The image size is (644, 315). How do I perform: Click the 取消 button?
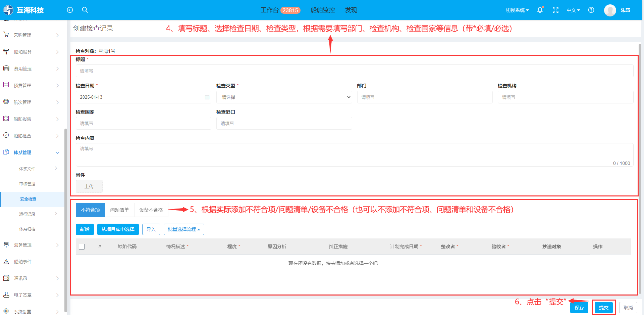[x=628, y=308]
